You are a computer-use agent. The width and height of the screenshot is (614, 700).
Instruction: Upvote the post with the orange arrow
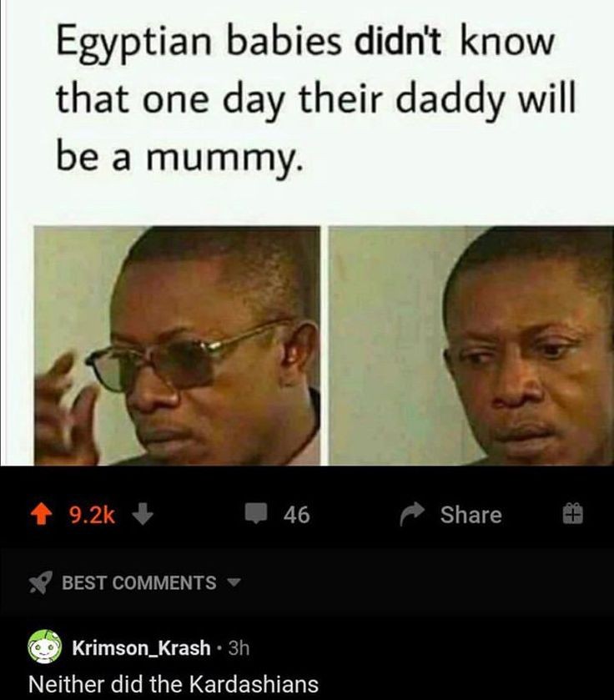pos(41,514)
